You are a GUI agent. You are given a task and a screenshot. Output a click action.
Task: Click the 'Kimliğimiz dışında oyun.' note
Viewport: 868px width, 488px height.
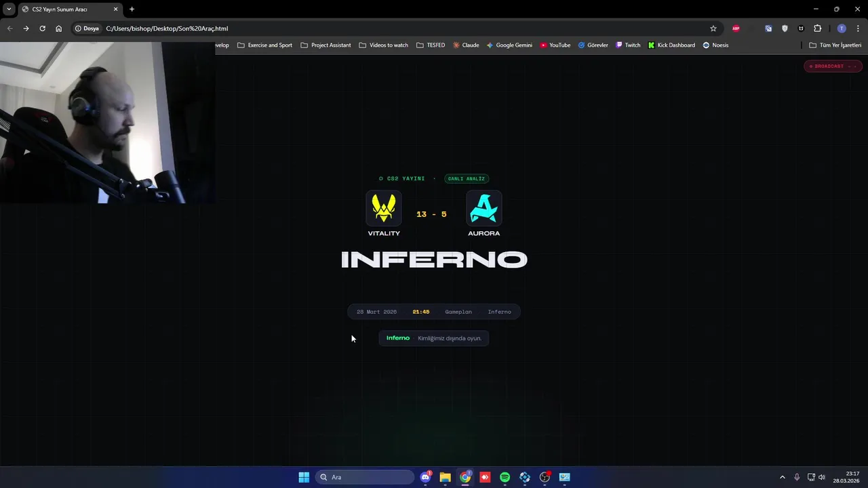tap(450, 338)
